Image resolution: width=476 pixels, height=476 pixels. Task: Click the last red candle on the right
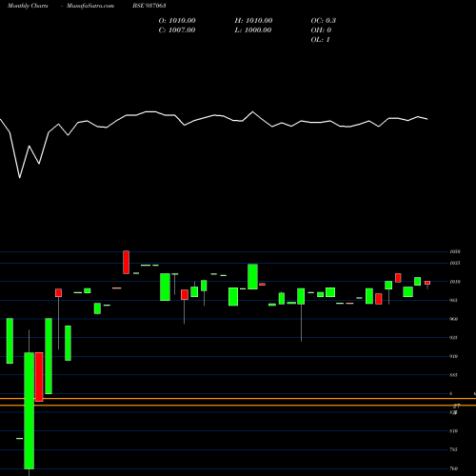point(427,283)
